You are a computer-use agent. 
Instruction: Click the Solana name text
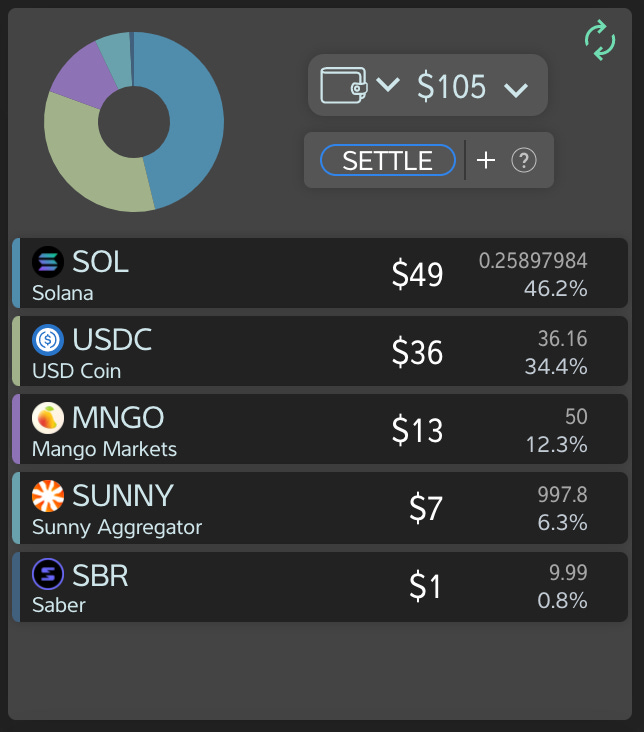(63, 294)
